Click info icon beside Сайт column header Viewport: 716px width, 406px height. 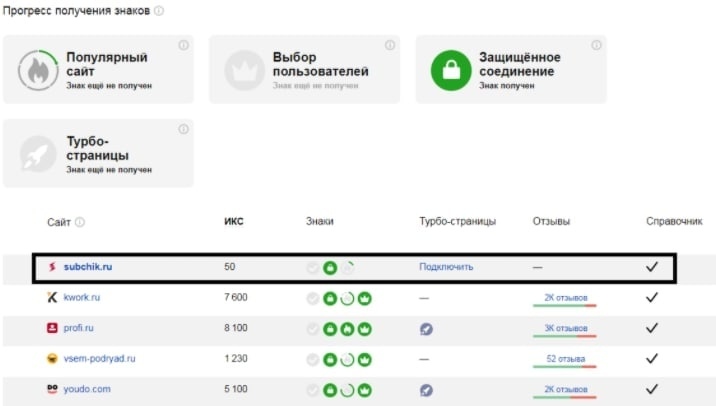point(80,222)
